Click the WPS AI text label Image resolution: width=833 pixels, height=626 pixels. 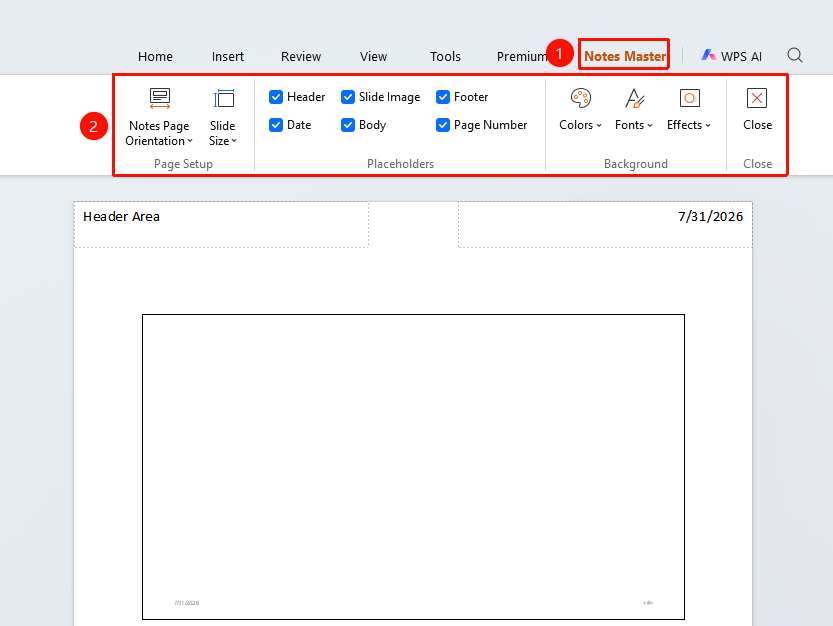[x=741, y=56]
